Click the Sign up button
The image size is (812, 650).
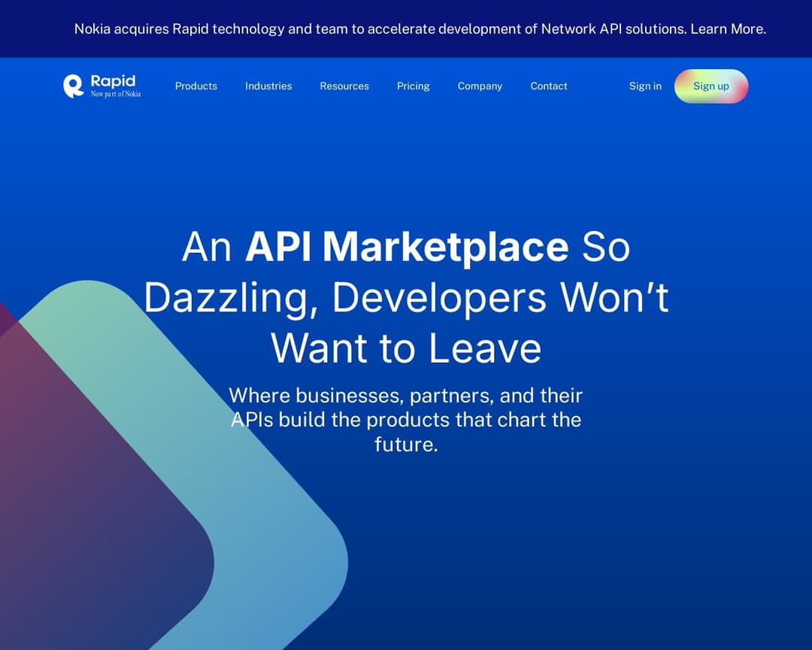pos(711,86)
